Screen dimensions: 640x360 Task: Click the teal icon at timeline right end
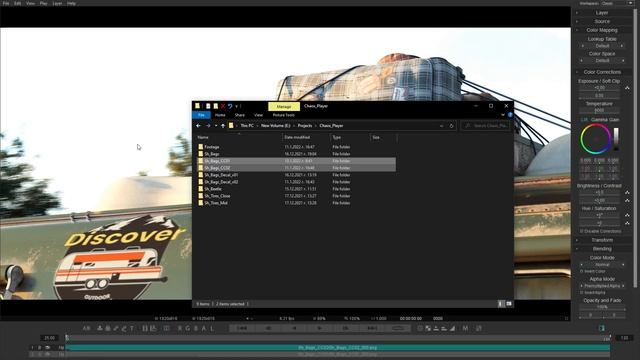pos(602,328)
